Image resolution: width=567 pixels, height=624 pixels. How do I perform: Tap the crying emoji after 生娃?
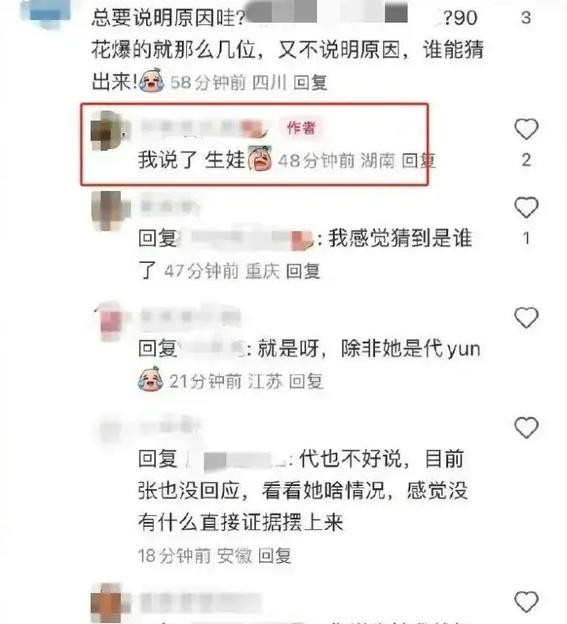point(260,159)
